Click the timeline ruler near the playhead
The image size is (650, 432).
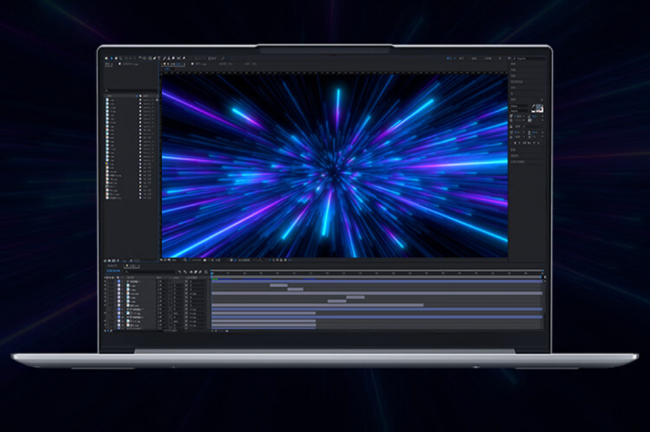coord(216,273)
